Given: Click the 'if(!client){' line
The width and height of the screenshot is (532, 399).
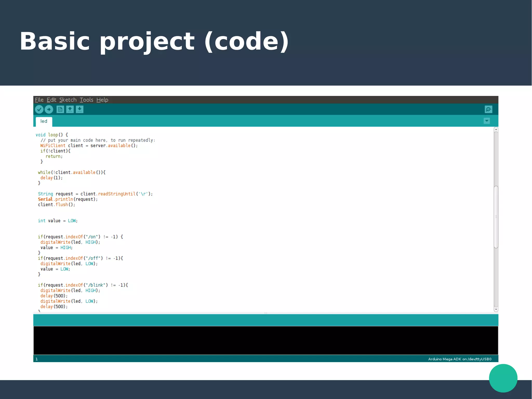Looking at the screenshot, I should (55, 151).
